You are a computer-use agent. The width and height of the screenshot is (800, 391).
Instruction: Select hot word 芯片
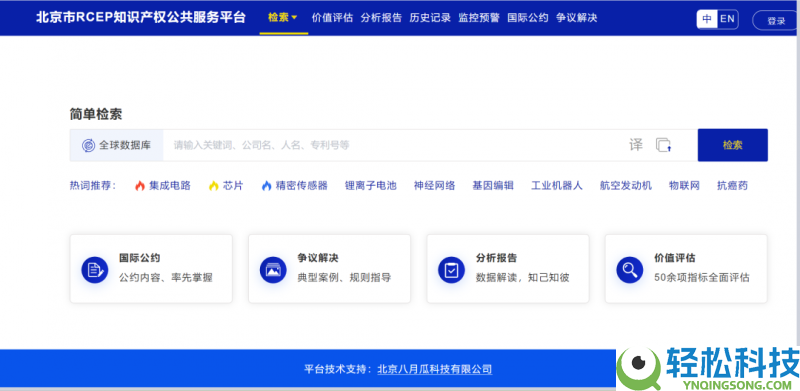click(x=233, y=186)
